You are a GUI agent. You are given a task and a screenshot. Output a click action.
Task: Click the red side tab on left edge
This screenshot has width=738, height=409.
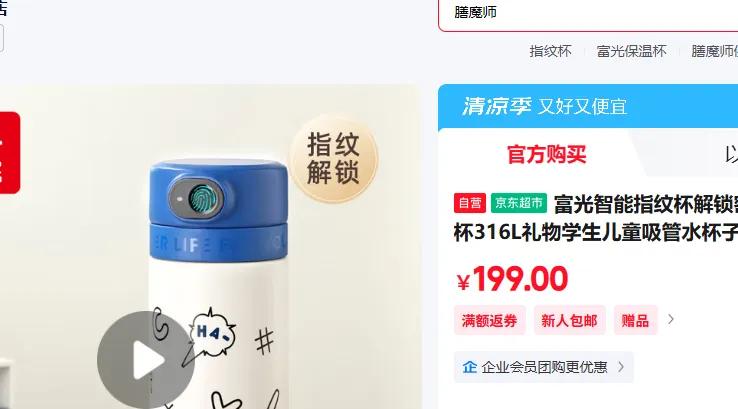click(x=9, y=152)
